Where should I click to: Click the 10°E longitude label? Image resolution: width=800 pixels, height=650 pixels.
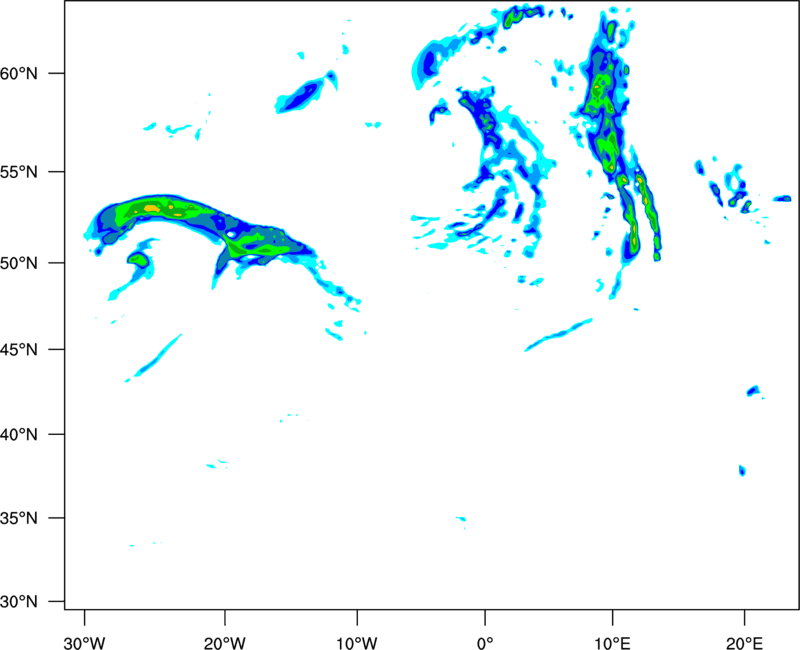coord(613,643)
